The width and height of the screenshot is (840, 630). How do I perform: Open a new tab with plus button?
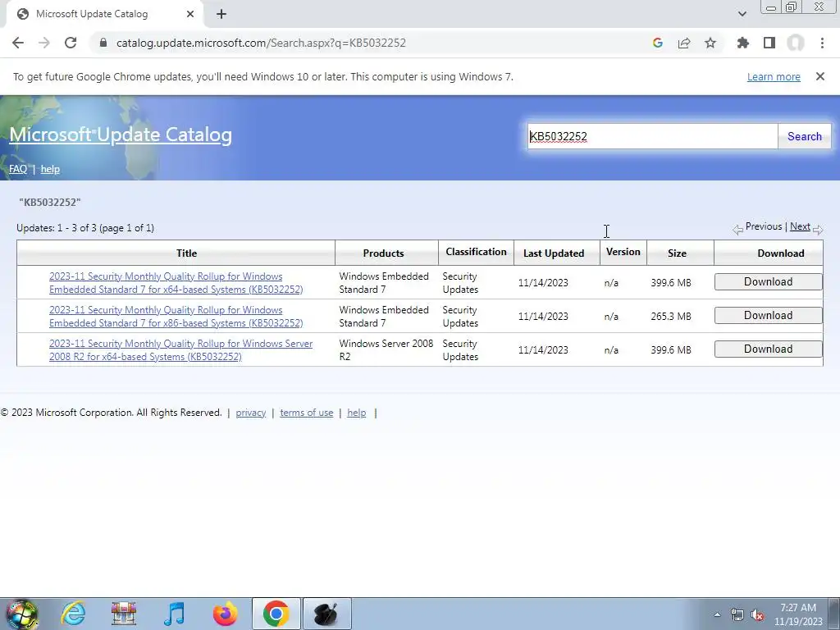[221, 14]
